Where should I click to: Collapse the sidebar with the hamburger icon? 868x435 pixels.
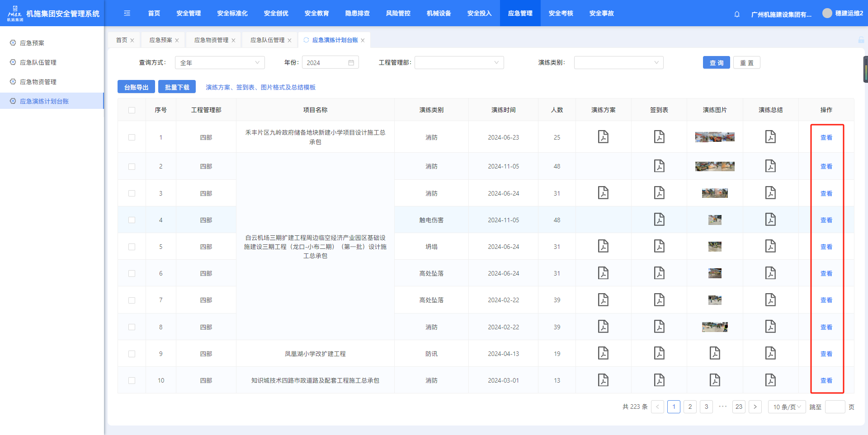127,14
